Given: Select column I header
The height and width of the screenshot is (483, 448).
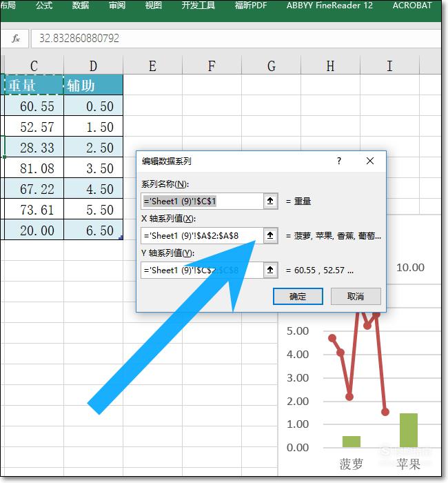Looking at the screenshot, I should point(389,66).
